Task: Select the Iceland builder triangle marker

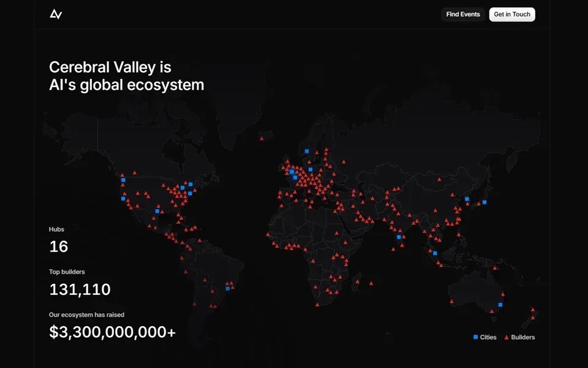Action: [262, 139]
